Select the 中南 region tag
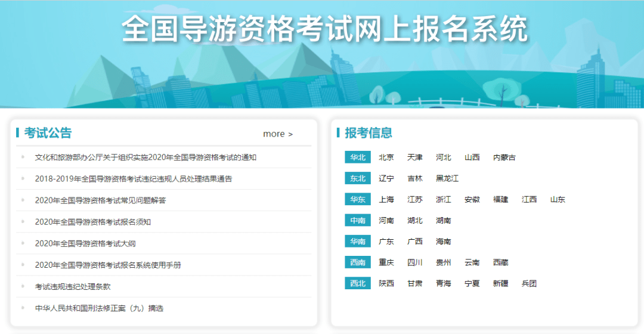Viewport: 644px width, 334px height. point(358,220)
